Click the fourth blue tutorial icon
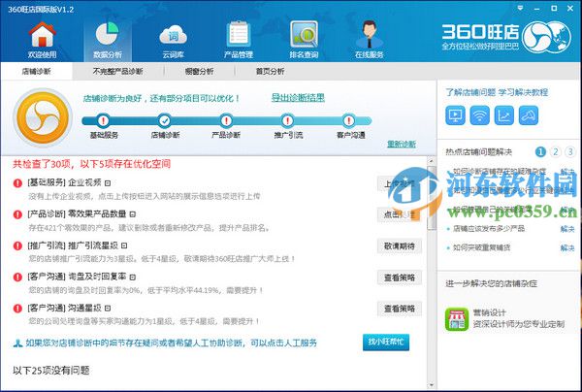The height and width of the screenshot is (392, 582). 529,115
